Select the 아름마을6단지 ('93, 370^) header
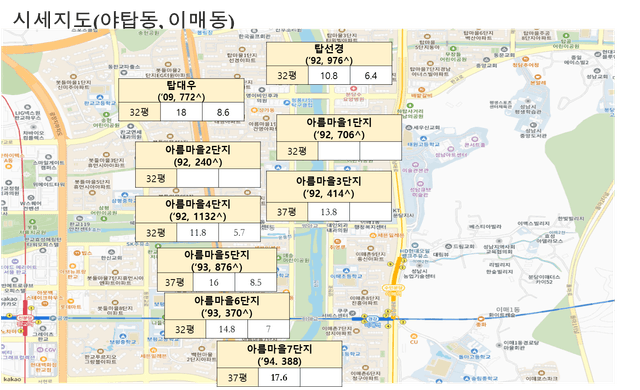Image resolution: width=640 pixels, height=390 pixels. pos(227,306)
